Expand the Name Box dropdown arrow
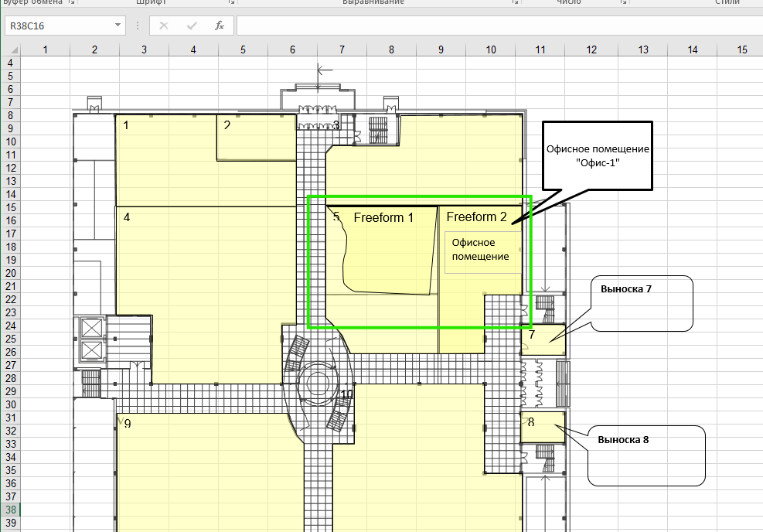763x532 pixels. coord(118,26)
